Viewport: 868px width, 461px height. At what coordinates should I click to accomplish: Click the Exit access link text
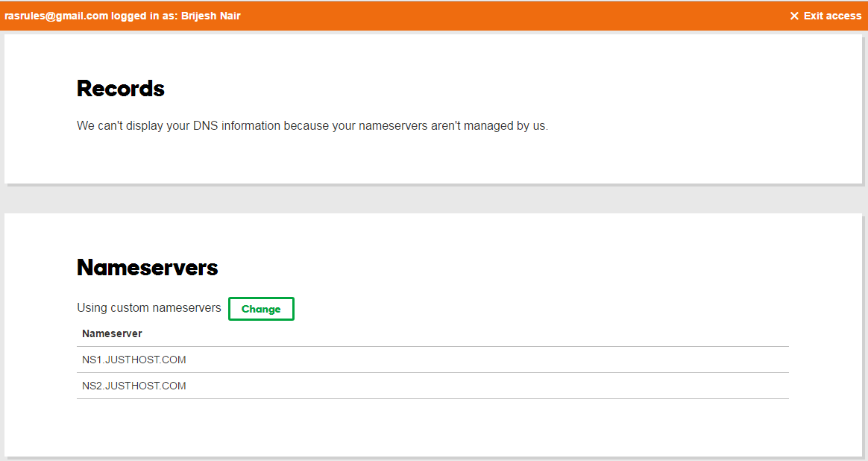(x=832, y=16)
